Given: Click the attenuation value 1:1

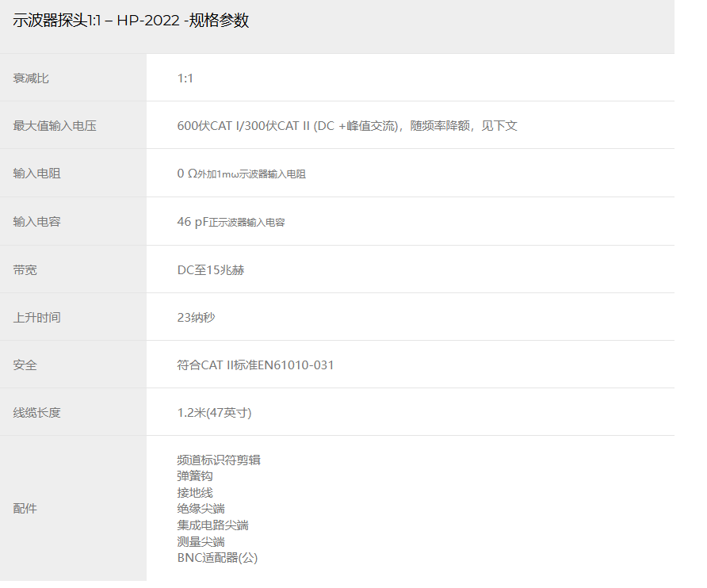Looking at the screenshot, I should point(185,78).
